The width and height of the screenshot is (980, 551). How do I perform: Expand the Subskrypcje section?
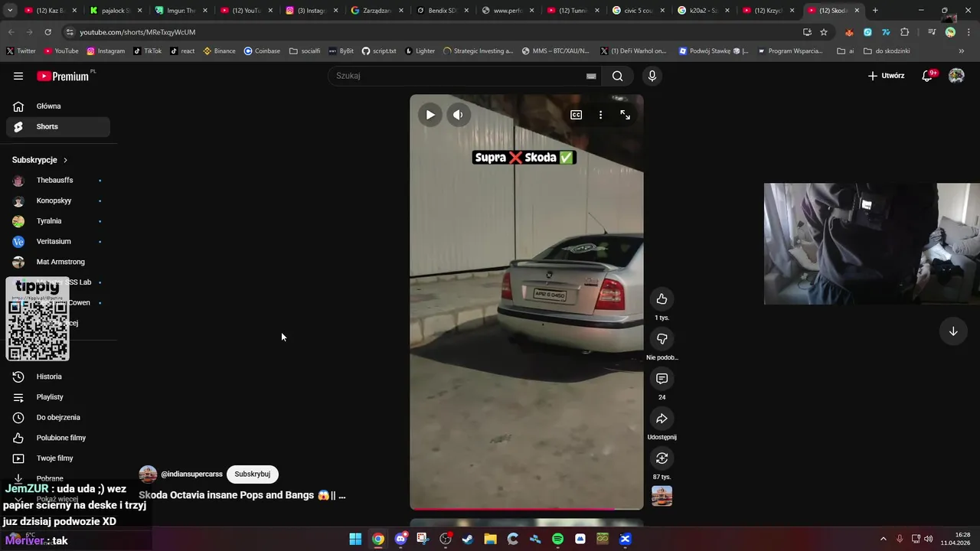pyautogui.click(x=40, y=160)
